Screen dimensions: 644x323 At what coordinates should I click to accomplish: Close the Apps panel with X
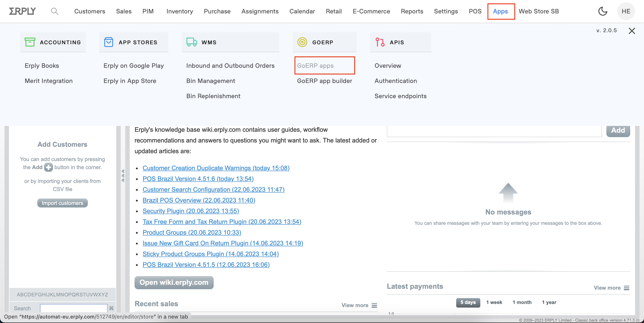[632, 31]
